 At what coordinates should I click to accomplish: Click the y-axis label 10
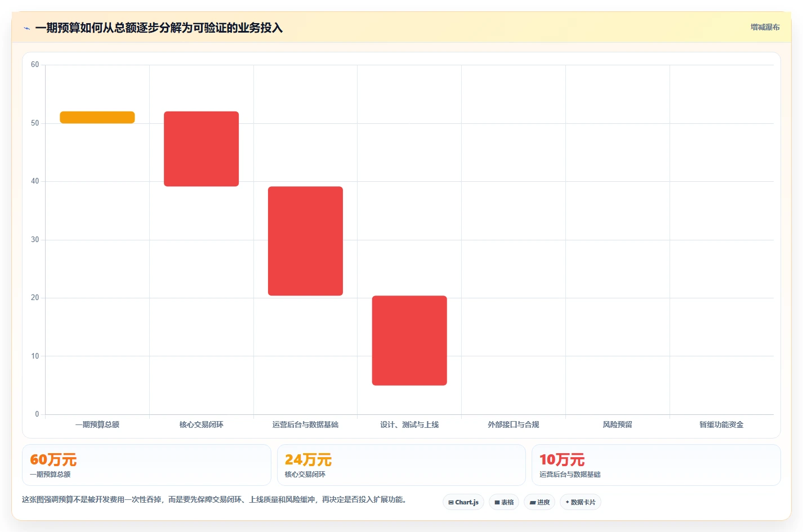point(35,356)
